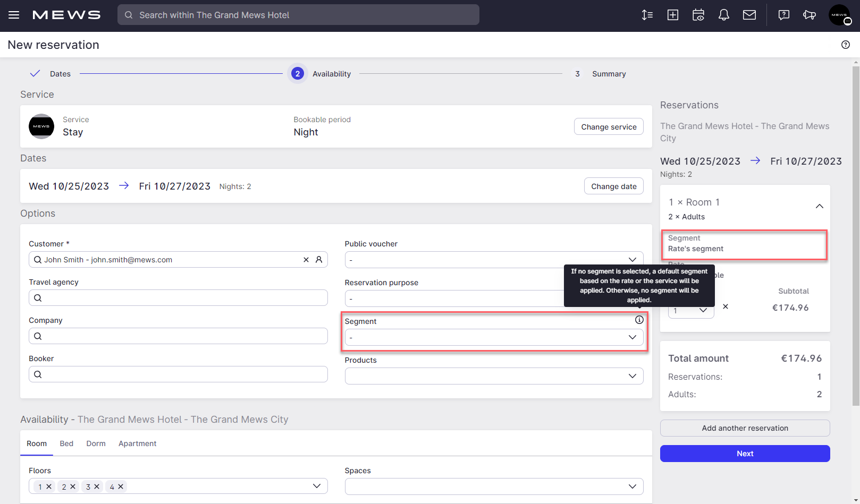Viewport: 860px width, 504px height.
Task: Open the help chat question icon
Action: point(784,15)
